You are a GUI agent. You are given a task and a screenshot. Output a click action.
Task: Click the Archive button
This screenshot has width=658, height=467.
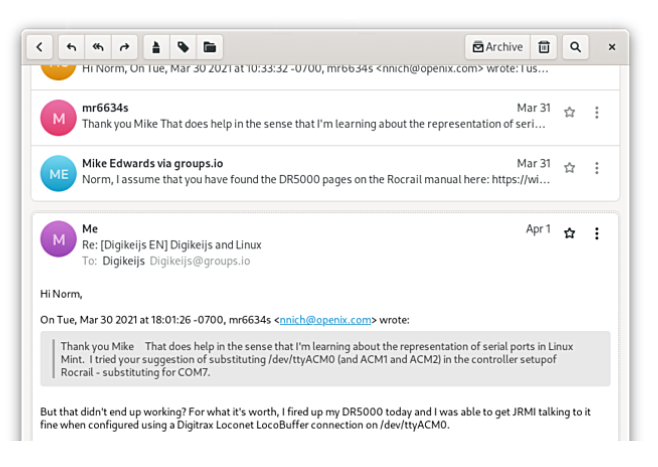pyautogui.click(x=497, y=46)
